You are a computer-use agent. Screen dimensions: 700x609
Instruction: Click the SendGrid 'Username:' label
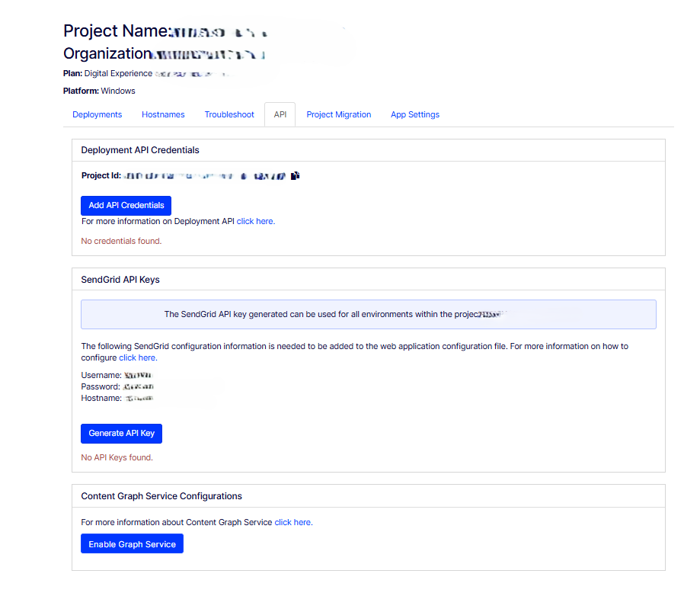tap(101, 375)
